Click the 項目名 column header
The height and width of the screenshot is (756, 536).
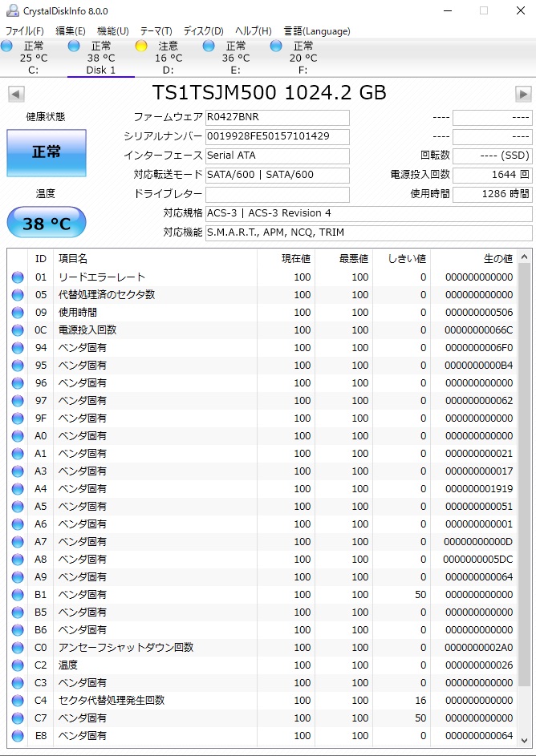pos(155,259)
